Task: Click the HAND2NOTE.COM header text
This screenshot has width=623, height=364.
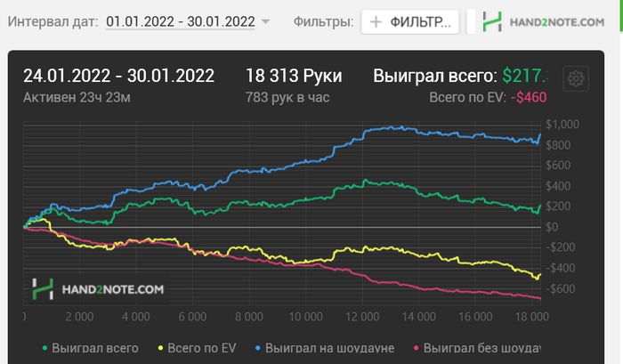Action: click(557, 22)
